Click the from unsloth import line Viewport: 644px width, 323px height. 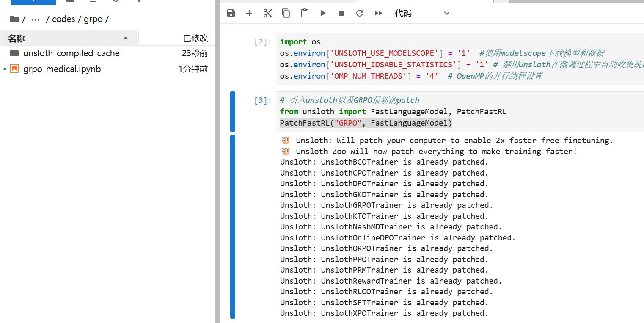pyautogui.click(x=393, y=112)
